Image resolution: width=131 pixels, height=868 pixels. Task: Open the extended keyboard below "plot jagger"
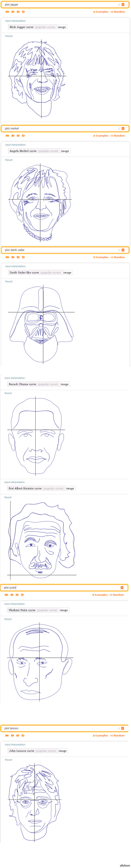point(7,12)
